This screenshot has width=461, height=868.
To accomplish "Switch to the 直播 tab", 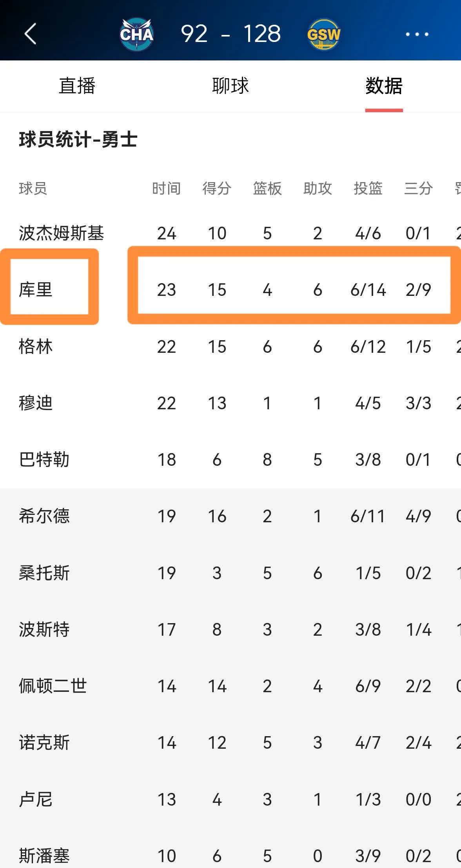I will (x=77, y=86).
